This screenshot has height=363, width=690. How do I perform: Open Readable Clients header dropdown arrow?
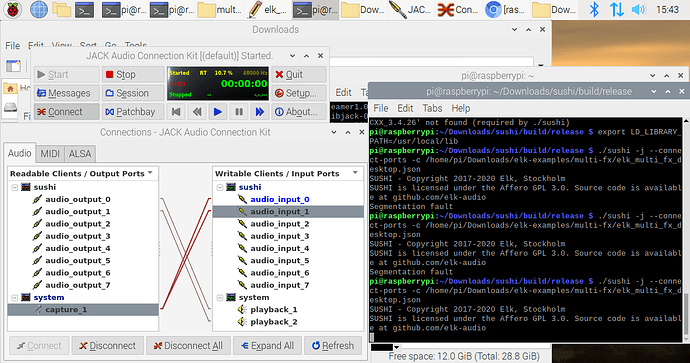point(150,173)
